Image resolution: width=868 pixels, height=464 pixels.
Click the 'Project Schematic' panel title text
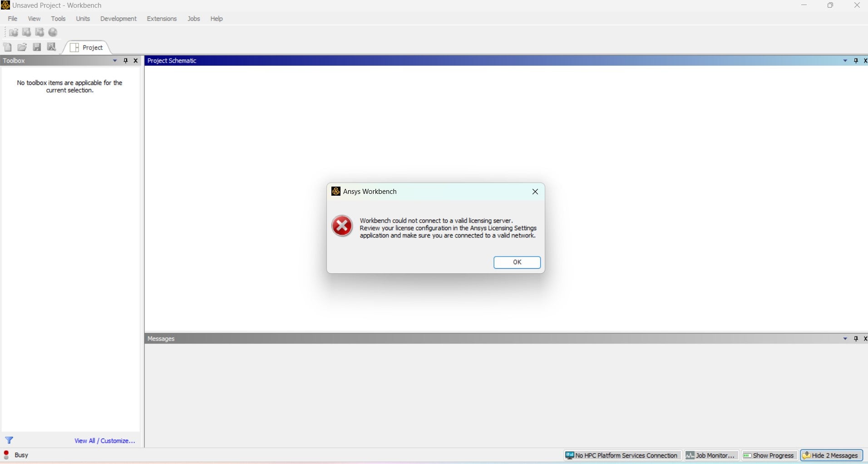point(172,61)
